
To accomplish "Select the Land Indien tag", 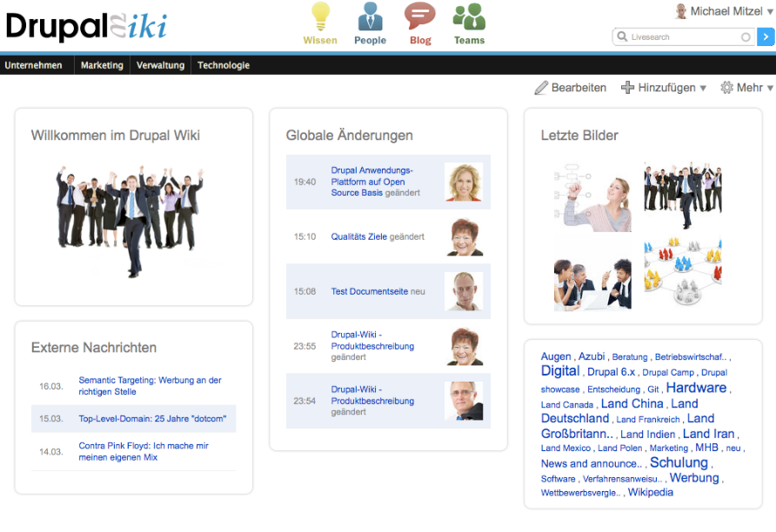I will (x=648, y=435).
